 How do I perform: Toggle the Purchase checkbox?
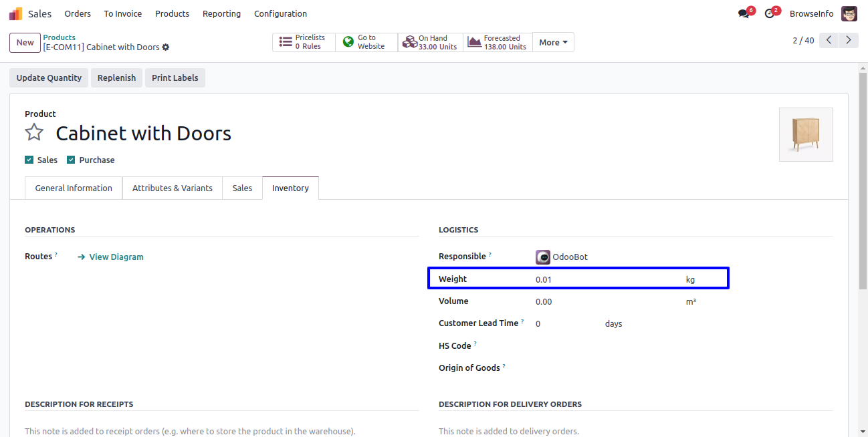pyautogui.click(x=71, y=160)
